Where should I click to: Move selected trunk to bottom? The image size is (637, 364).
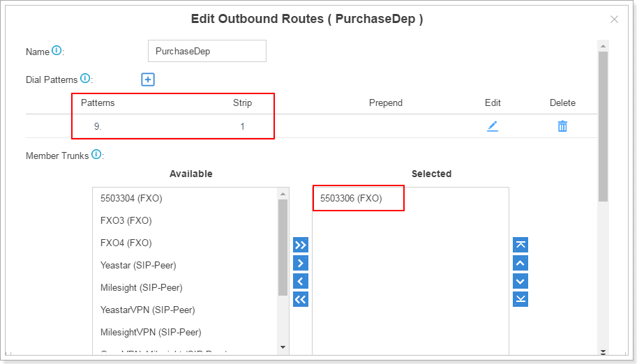520,299
